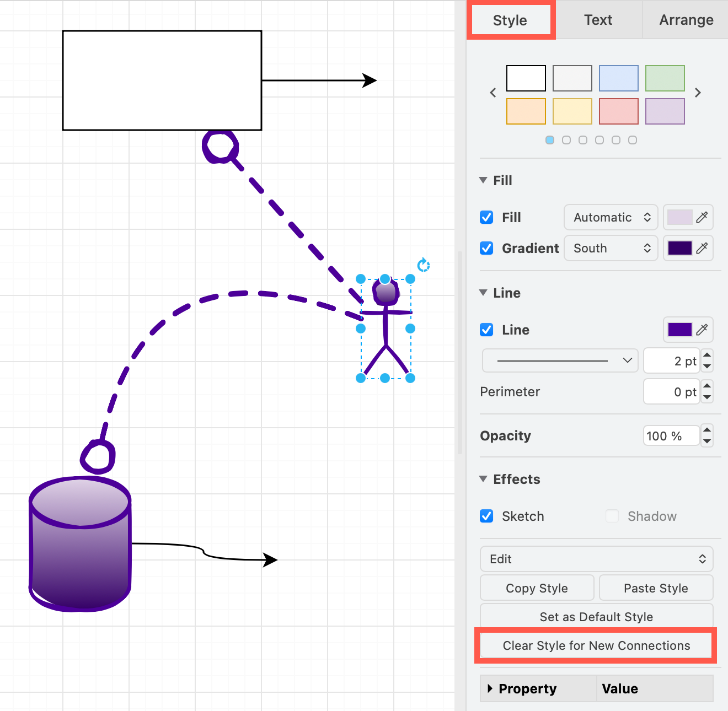Enable the Shadow checkbox
This screenshot has height=711, width=728.
(x=612, y=516)
